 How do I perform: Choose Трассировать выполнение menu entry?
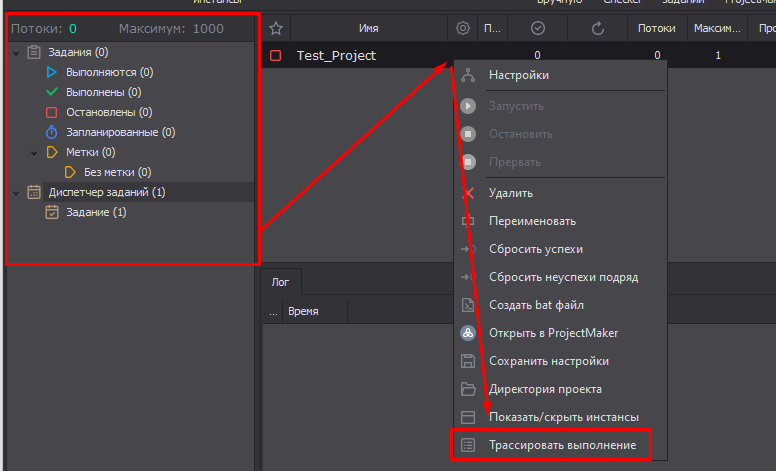(x=561, y=445)
